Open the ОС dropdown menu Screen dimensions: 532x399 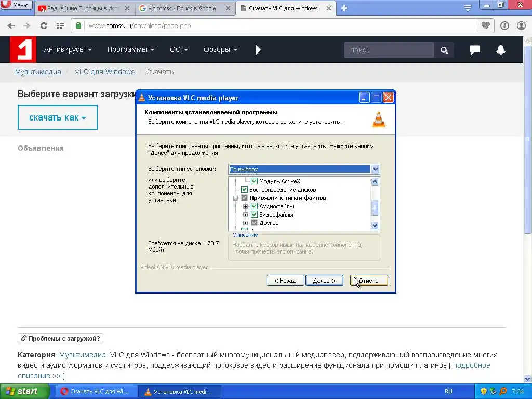coord(179,49)
